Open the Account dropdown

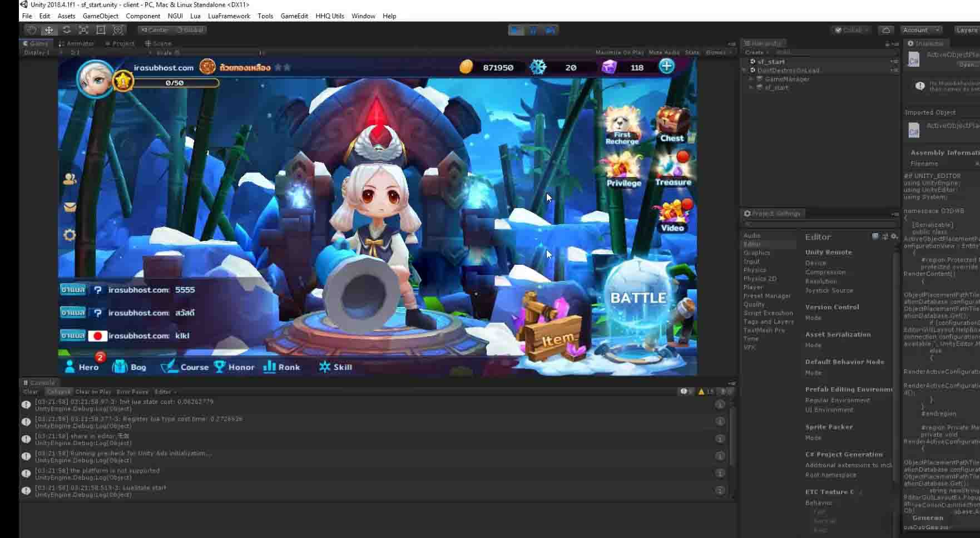[x=921, y=30]
